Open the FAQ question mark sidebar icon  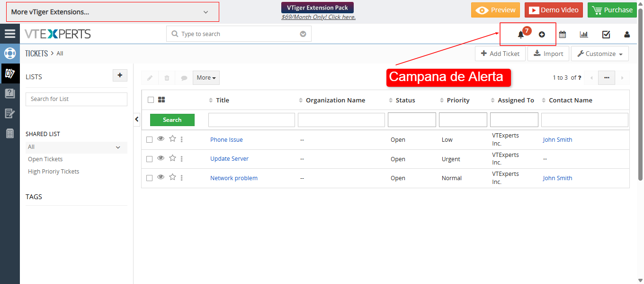tap(10, 93)
